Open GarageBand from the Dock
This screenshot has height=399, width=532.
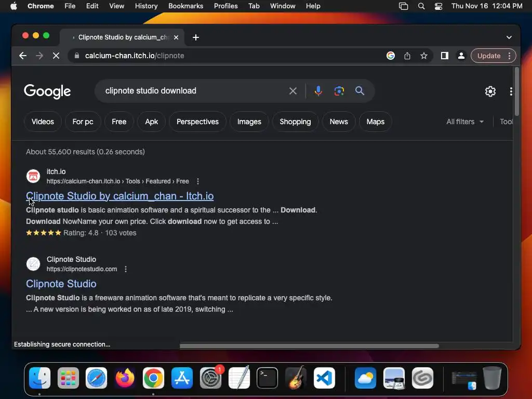pyautogui.click(x=296, y=378)
